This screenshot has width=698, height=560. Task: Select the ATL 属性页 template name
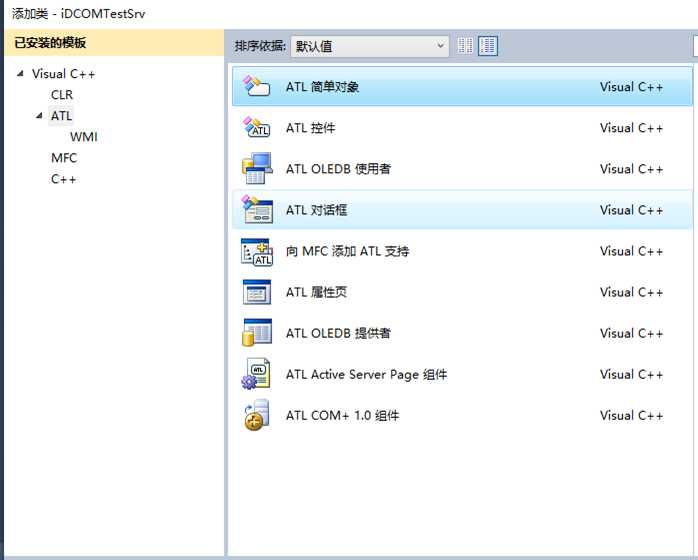[x=317, y=292]
